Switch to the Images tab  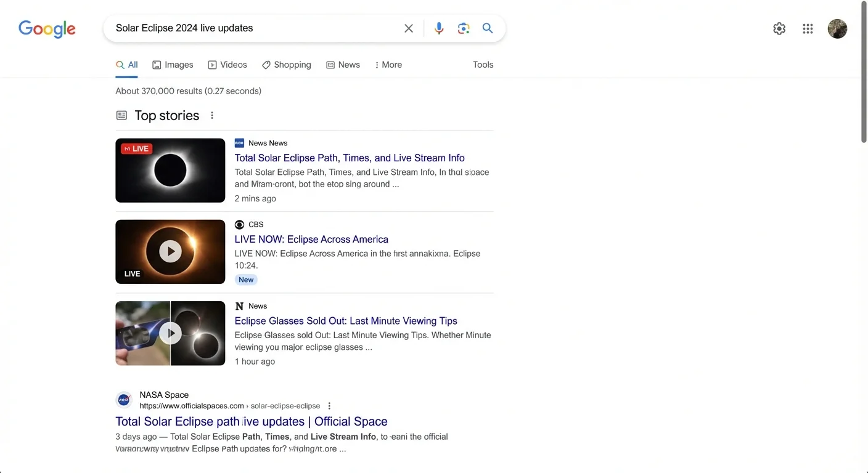tap(173, 65)
